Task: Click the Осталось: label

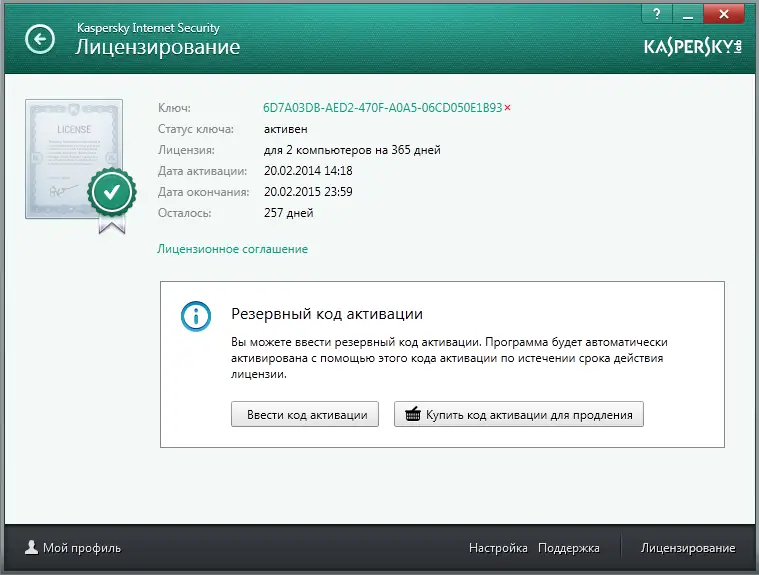Action: tap(184, 213)
